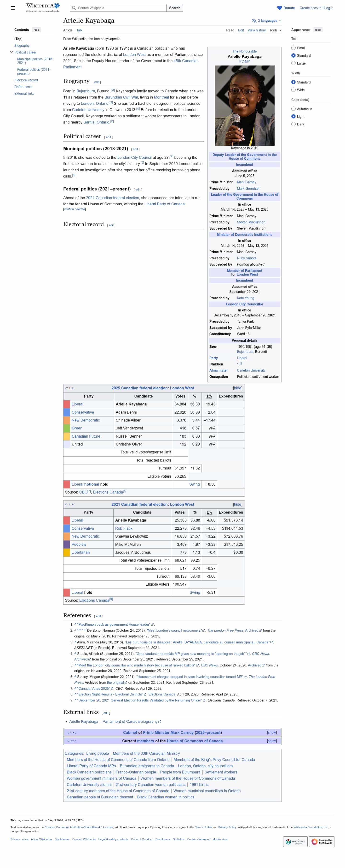The width and height of the screenshot is (345, 868).
Task: Click the Log in link
Action: 329,8
